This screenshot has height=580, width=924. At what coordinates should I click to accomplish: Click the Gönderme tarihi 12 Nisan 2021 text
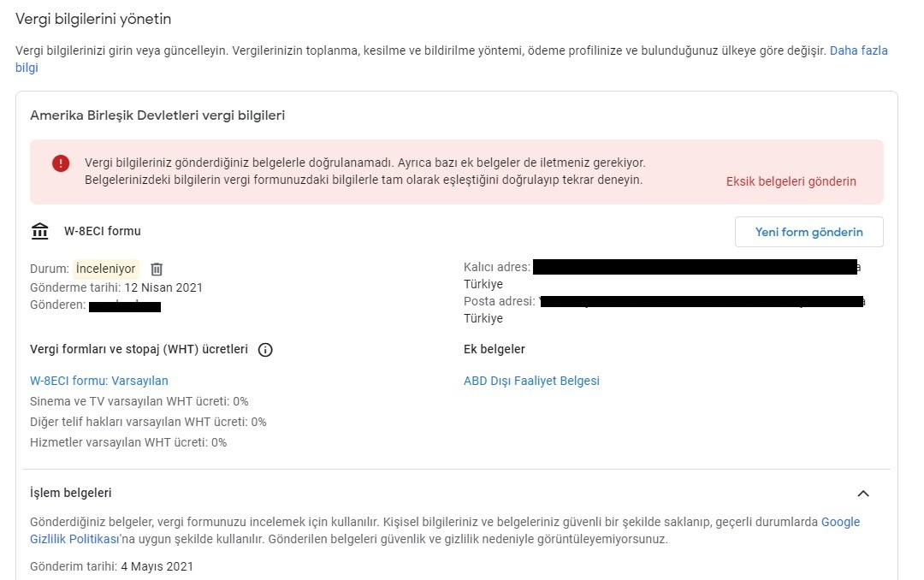(116, 287)
